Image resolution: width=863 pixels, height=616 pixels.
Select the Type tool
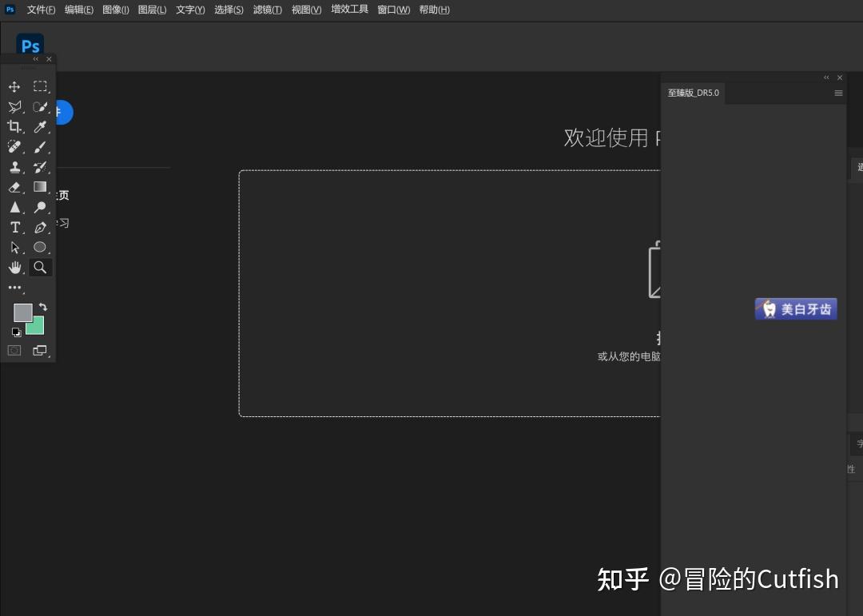pos(14,227)
